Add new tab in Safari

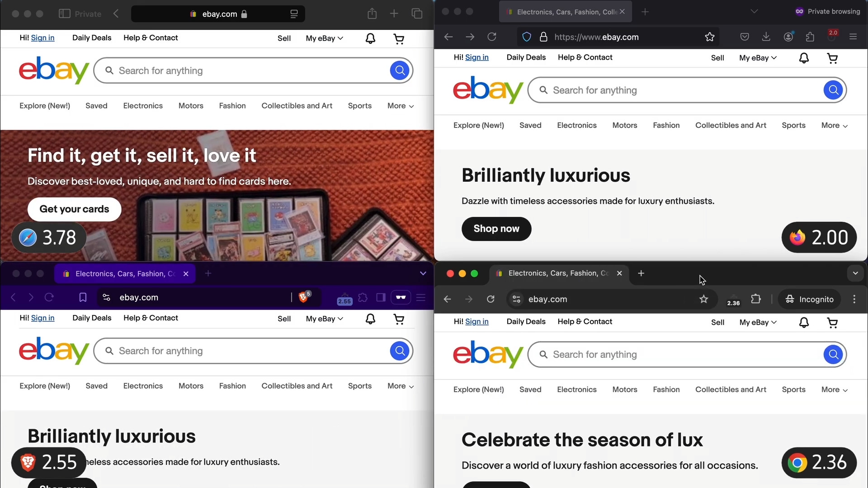(394, 14)
